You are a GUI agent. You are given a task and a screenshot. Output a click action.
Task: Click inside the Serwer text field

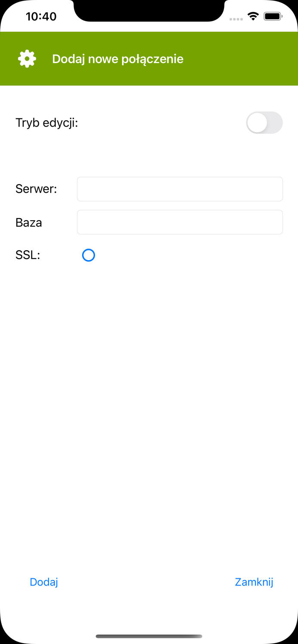[179, 189]
